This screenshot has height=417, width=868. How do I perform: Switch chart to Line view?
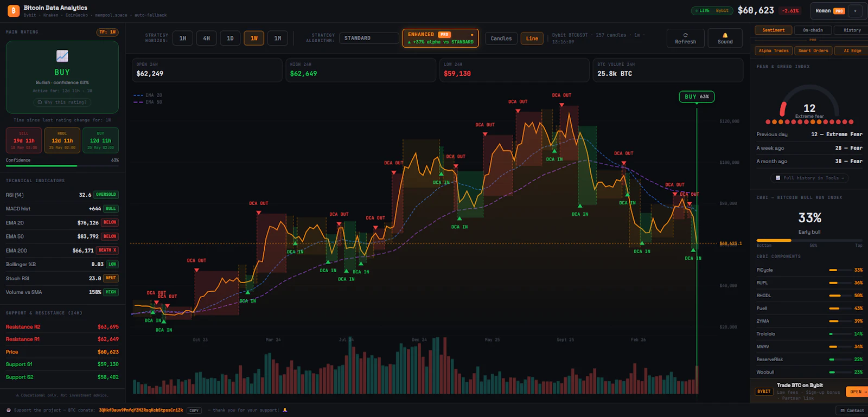point(532,39)
